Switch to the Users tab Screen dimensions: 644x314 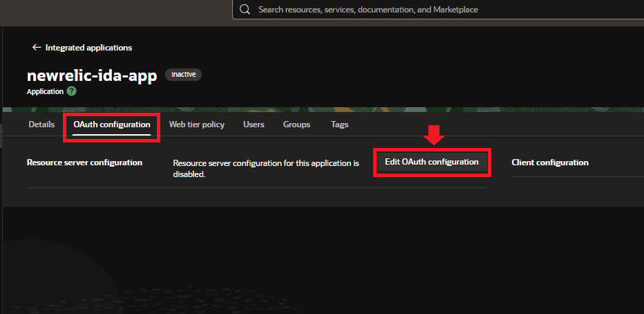254,124
